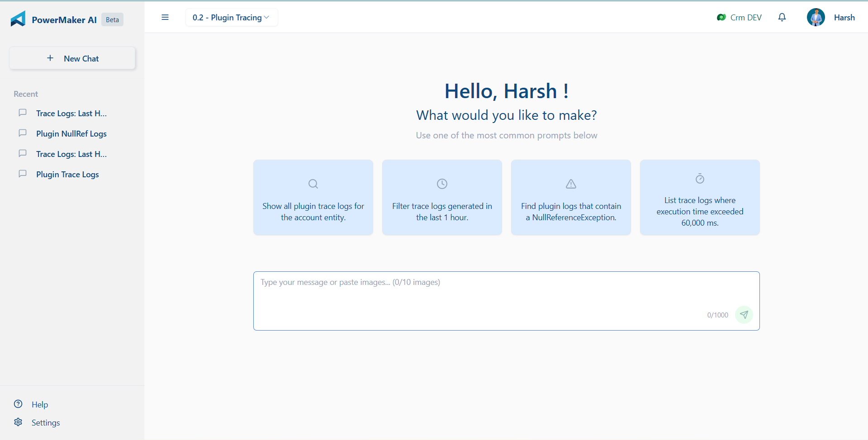Open Plugin NullRef Logs recent chat
This screenshot has width=868, height=440.
(71, 134)
